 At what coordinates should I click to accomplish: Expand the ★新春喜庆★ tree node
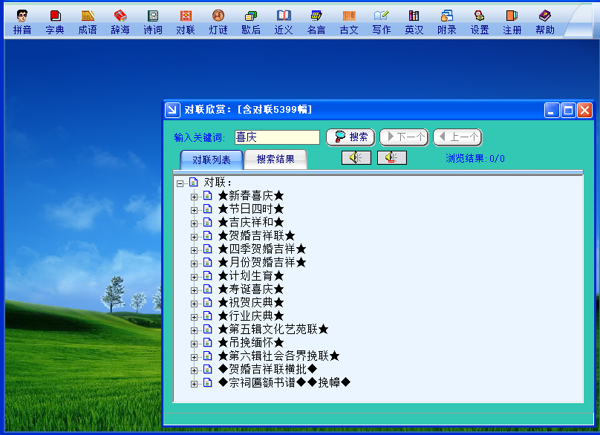194,196
